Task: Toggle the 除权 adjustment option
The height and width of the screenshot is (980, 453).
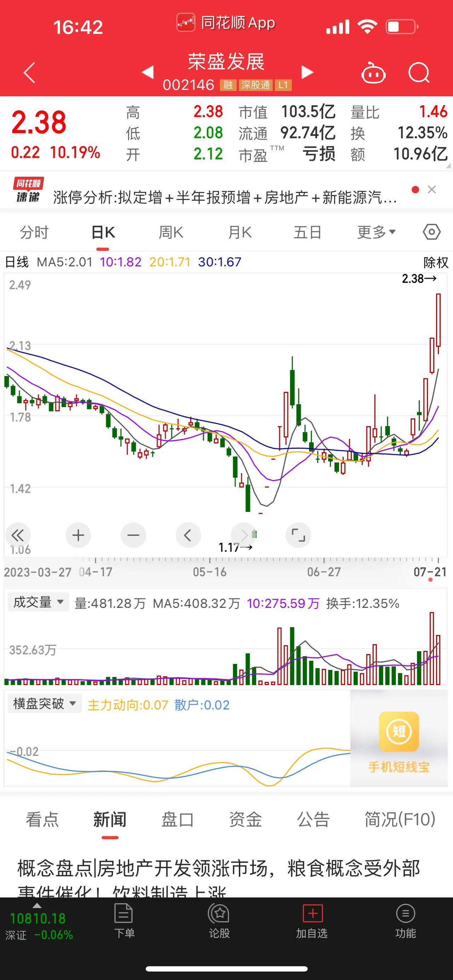Action: [x=436, y=262]
